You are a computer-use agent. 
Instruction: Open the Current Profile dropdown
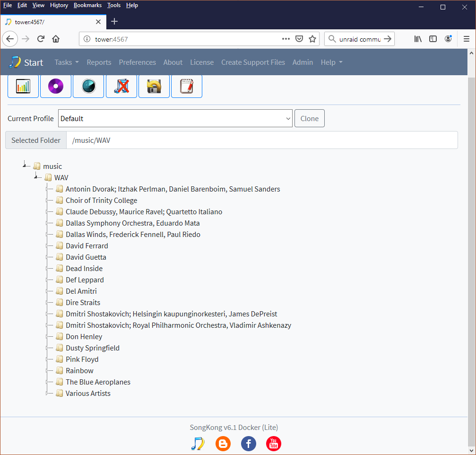[x=175, y=118]
